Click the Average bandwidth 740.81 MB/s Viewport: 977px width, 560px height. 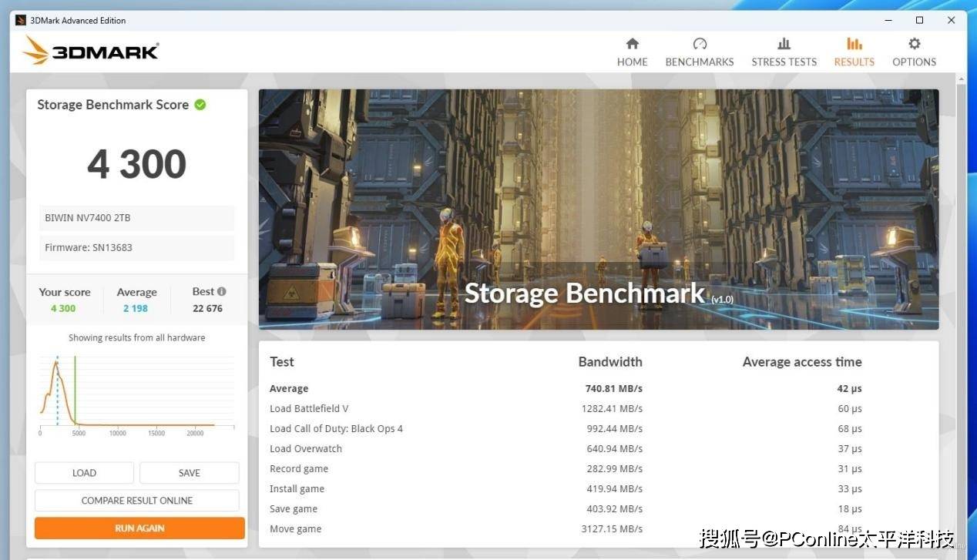(x=613, y=389)
